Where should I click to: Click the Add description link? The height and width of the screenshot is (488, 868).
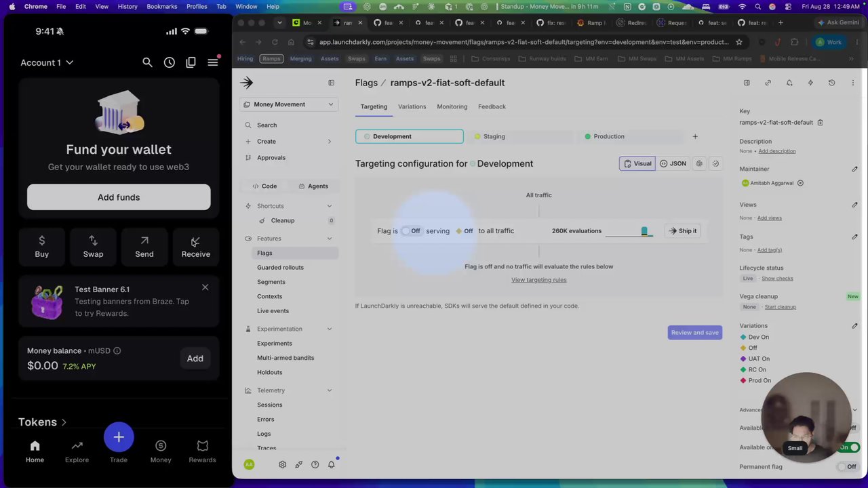[x=777, y=151]
